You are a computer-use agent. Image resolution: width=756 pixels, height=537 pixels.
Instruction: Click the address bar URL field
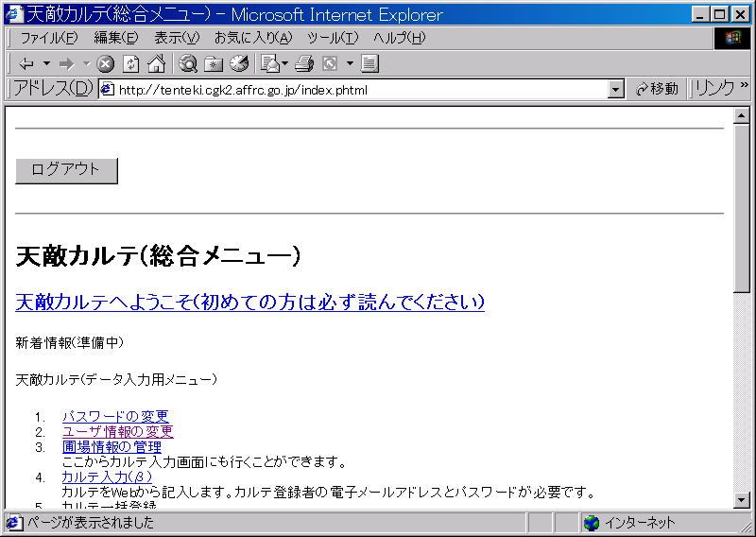point(359,90)
